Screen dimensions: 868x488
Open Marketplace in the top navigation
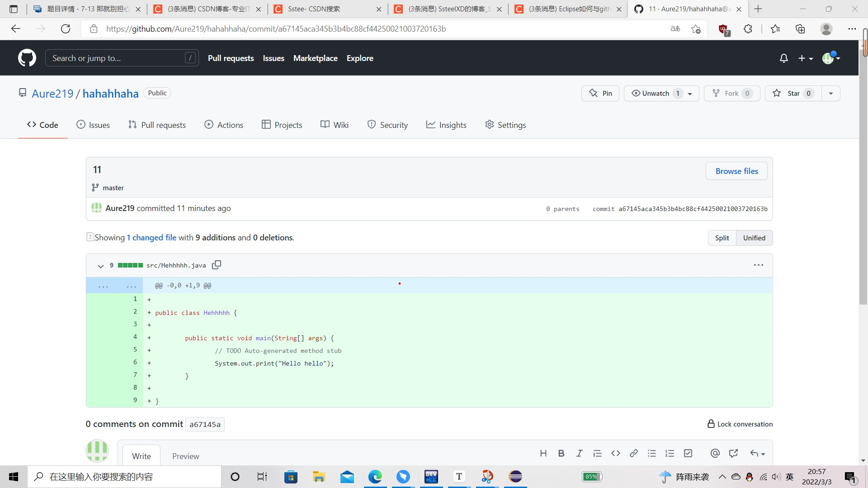(316, 58)
